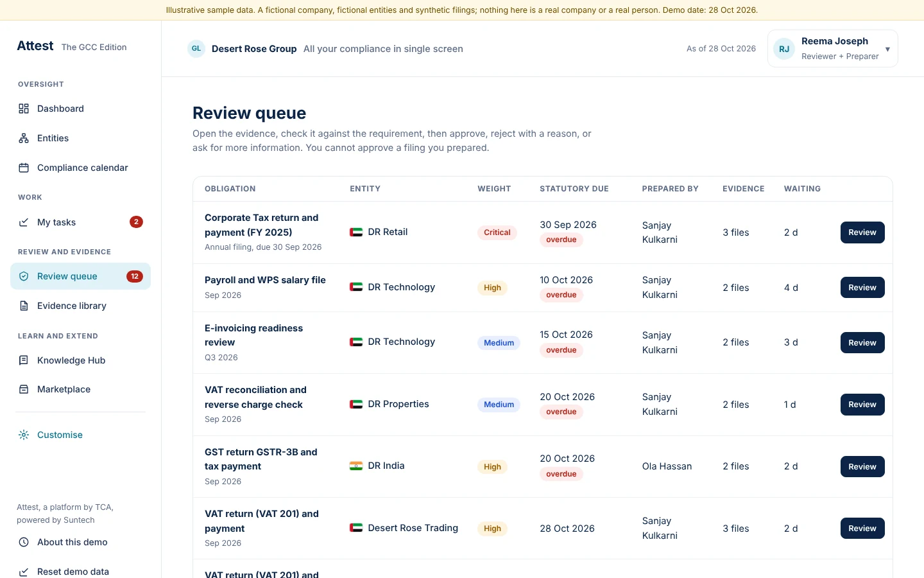Select My tasks in sidebar
The height and width of the screenshot is (578, 924).
tap(80, 222)
